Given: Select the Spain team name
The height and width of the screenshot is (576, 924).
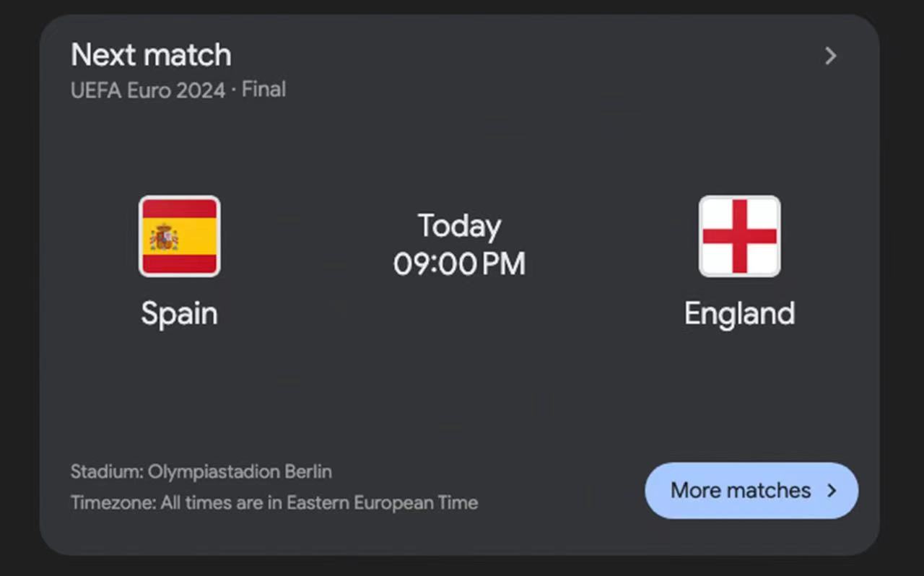Looking at the screenshot, I should point(179,314).
